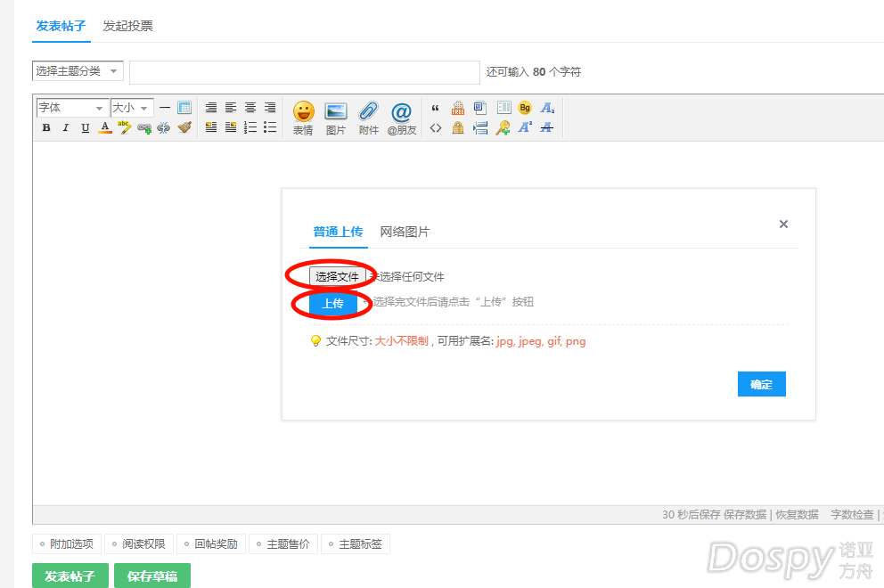Click the blue 上传 upload button
The width and height of the screenshot is (884, 588).
tap(332, 304)
